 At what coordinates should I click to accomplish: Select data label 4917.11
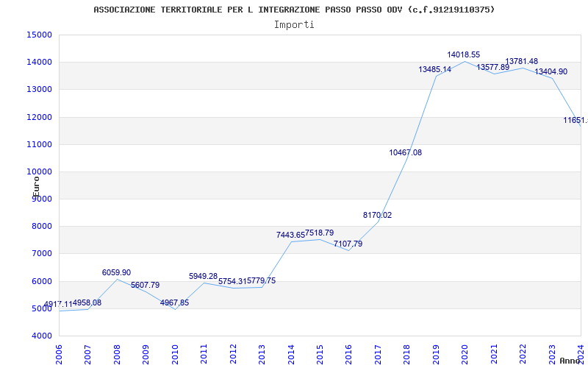[x=58, y=304]
